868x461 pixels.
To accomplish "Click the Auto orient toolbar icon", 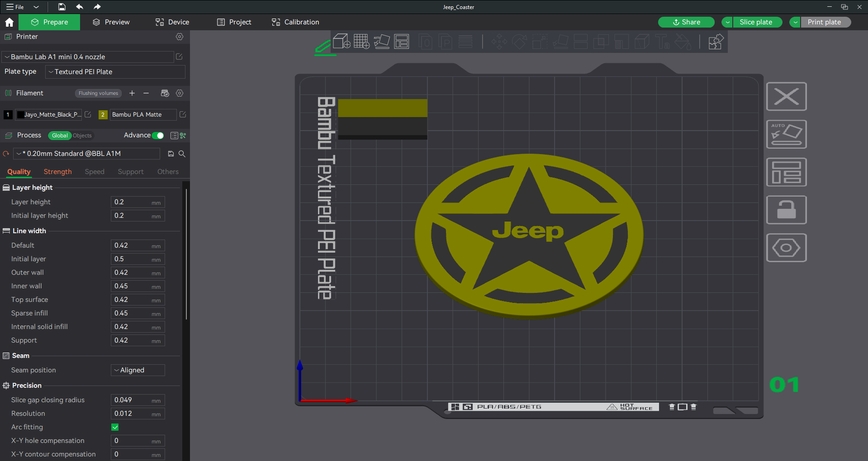I will 382,42.
